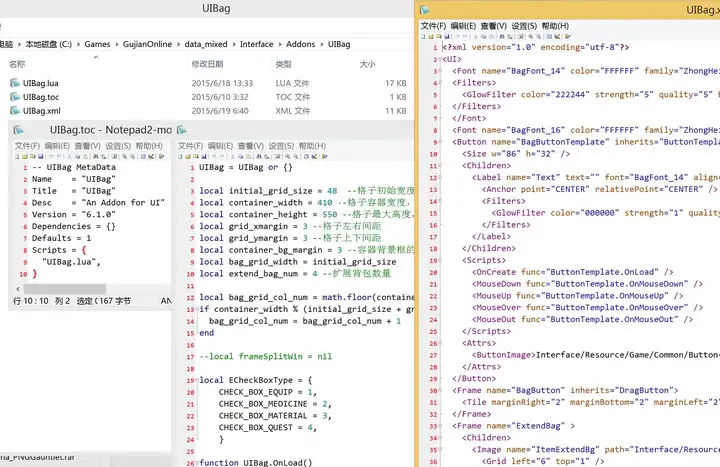Image resolution: width=720 pixels, height=467 pixels.
Task: Click line 5 Version "6.1.0" in UIBag.toc
Action: 73,214
